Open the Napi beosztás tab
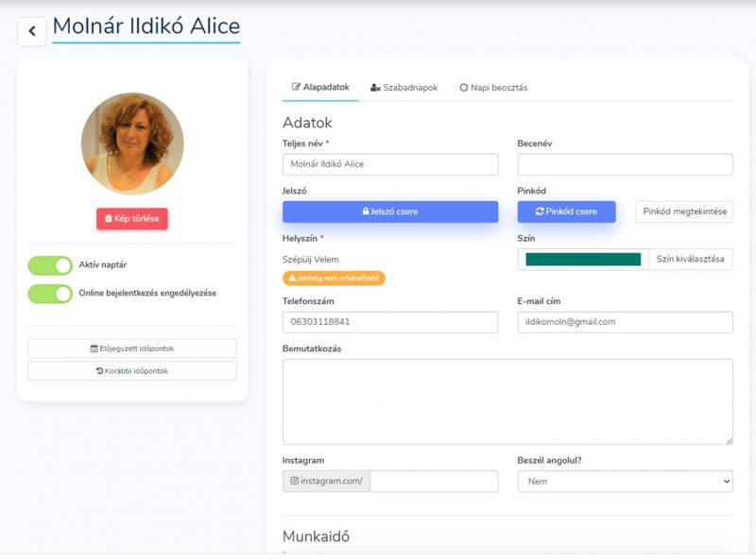Screen dimensions: 756x560 pos(493,88)
